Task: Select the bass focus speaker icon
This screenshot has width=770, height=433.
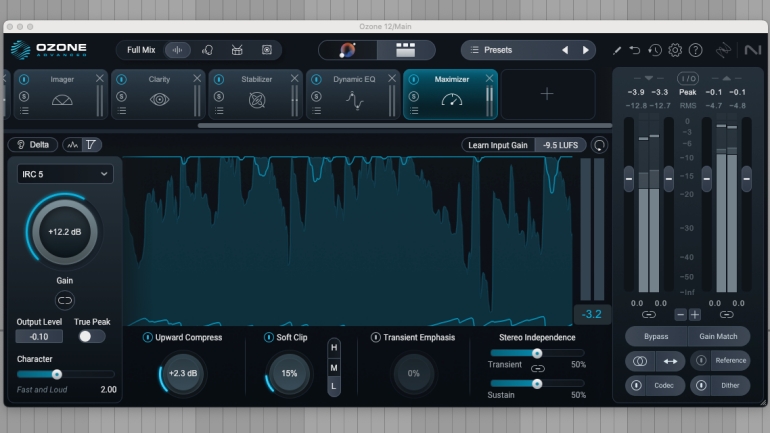Action: 267,50
